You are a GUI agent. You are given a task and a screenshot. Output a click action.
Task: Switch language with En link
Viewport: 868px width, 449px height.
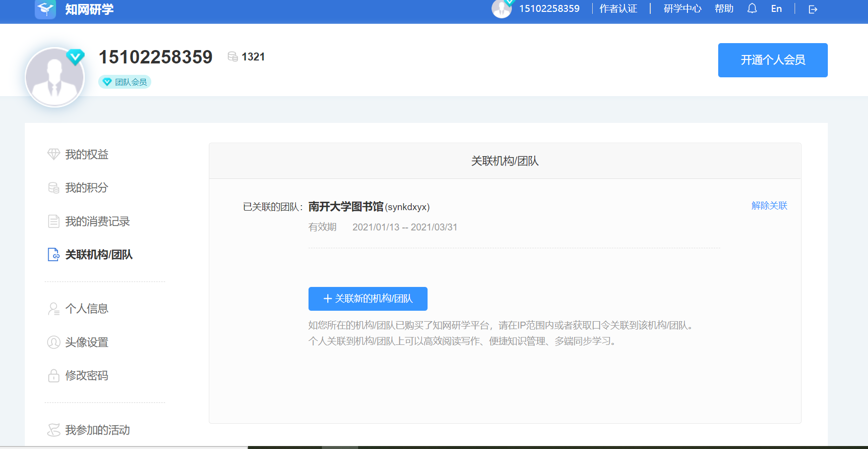click(x=776, y=8)
